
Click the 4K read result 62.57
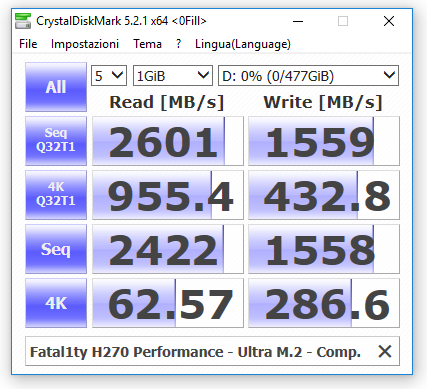coord(168,303)
